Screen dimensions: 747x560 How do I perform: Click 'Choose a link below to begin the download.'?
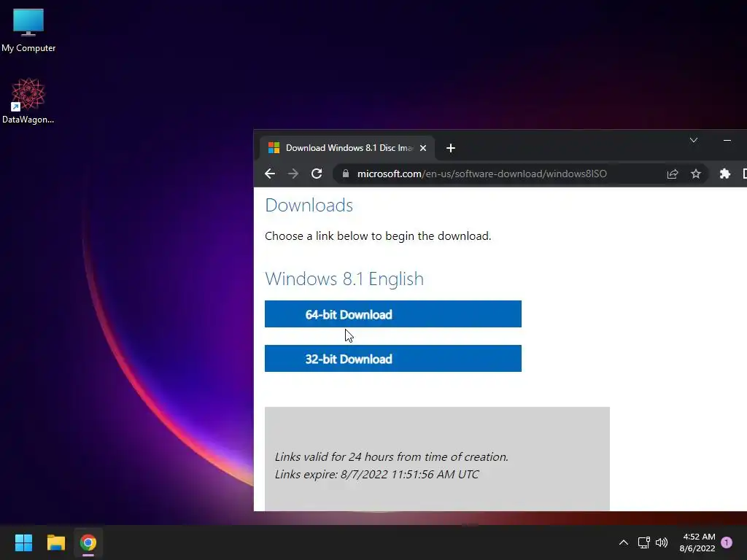pos(378,236)
